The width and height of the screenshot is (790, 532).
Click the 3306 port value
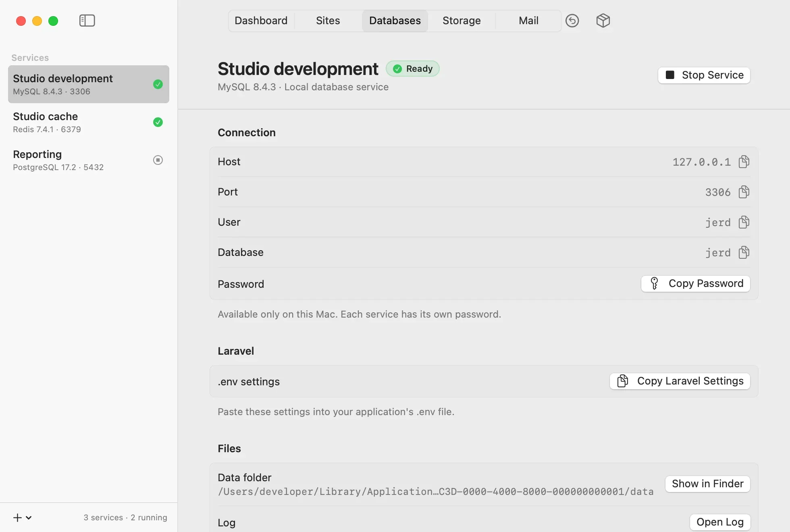pyautogui.click(x=718, y=192)
